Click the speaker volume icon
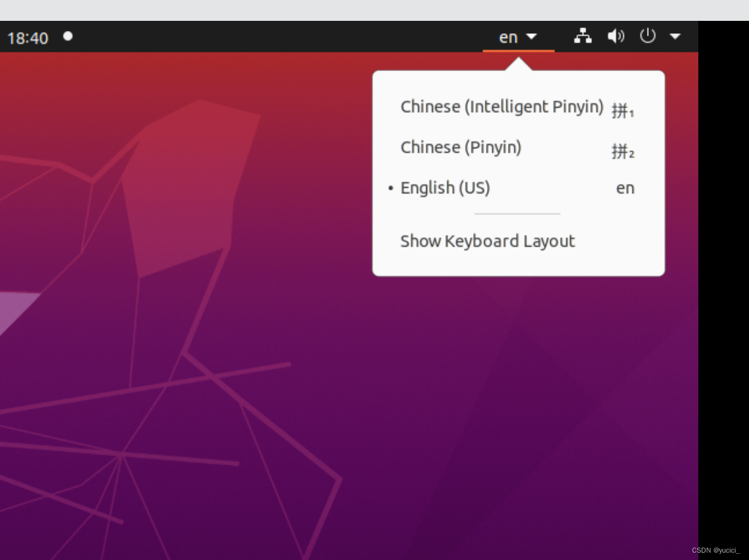The height and width of the screenshot is (560, 749). [616, 36]
